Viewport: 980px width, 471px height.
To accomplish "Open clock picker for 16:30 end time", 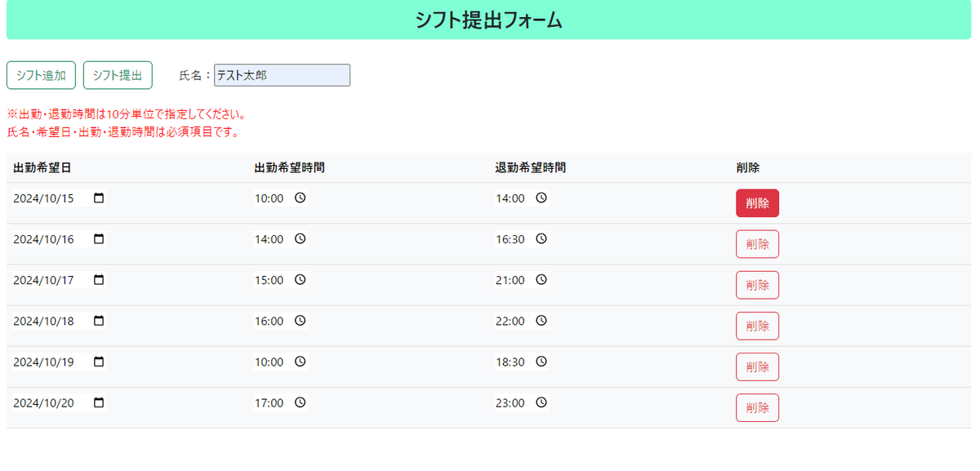I will [x=541, y=239].
